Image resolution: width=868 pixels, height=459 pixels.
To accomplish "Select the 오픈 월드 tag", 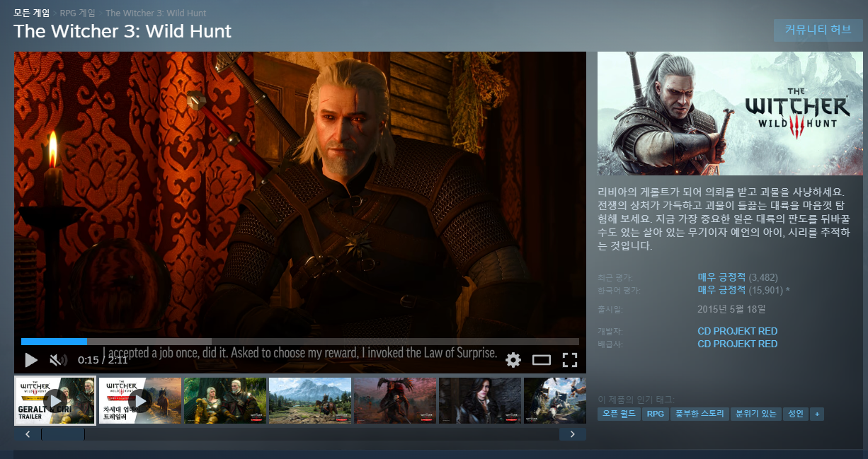I will pos(619,414).
